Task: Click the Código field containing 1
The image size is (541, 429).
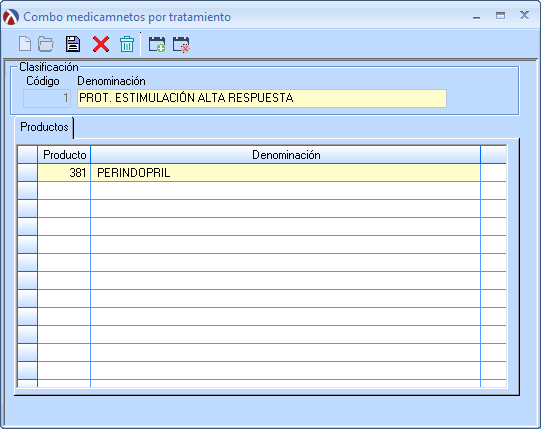Action: [x=47, y=98]
